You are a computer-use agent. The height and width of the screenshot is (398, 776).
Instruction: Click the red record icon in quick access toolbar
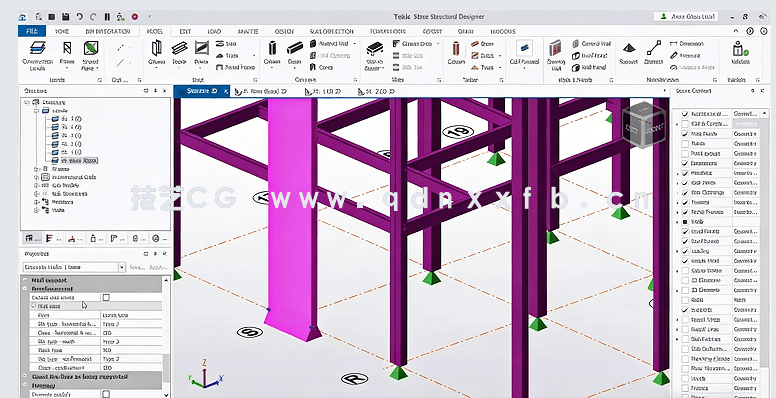tap(135, 17)
